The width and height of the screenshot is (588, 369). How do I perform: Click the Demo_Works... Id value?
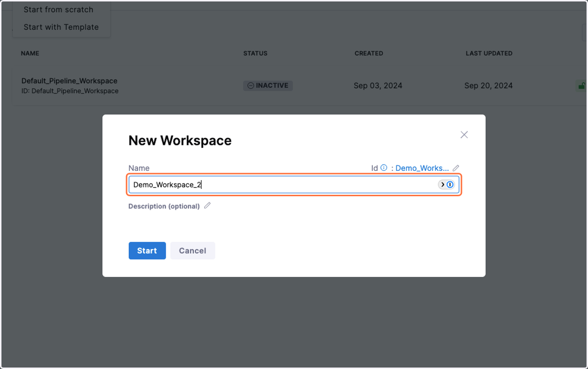click(x=422, y=168)
